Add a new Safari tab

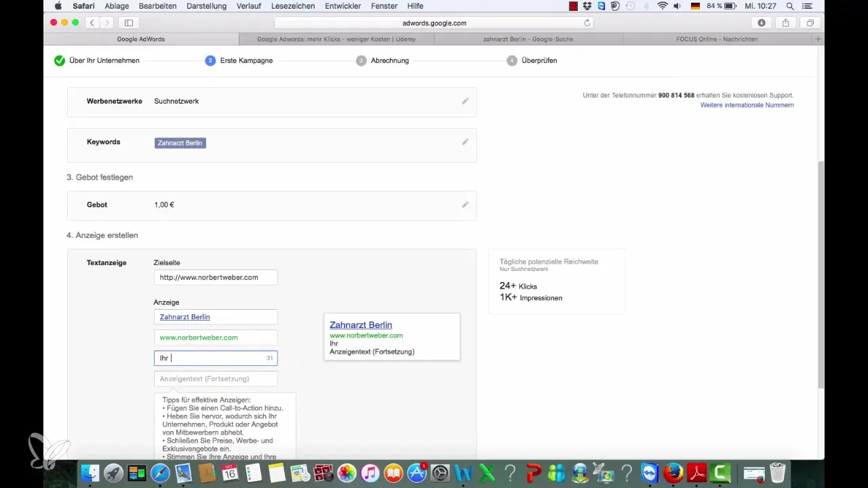pos(818,39)
